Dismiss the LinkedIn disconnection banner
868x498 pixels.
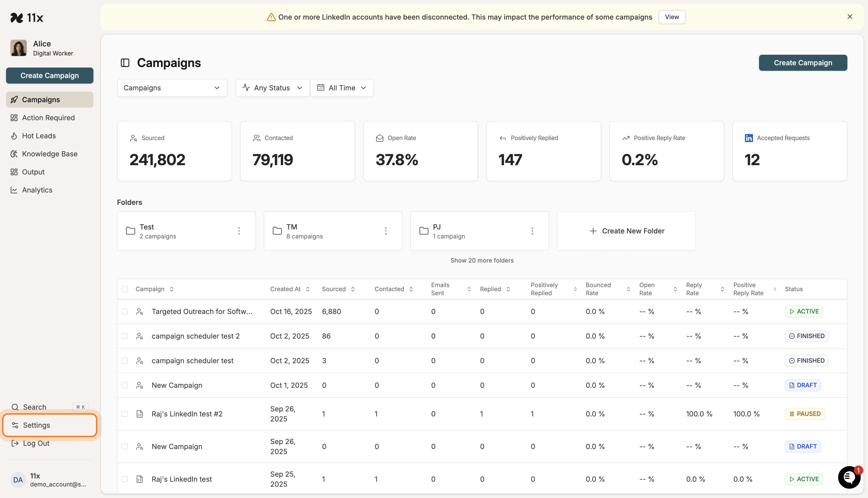tap(850, 16)
